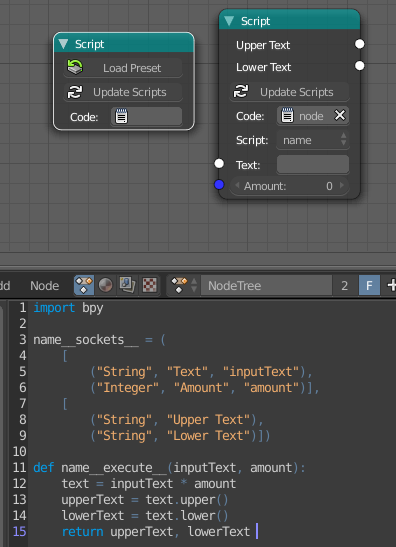The height and width of the screenshot is (547, 396).
Task: Click "Lower Text" string on line 9
Action: click(x=209, y=436)
